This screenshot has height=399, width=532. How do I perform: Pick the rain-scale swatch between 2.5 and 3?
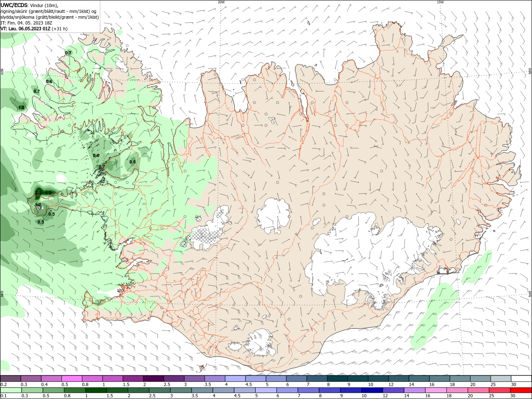(x=159, y=390)
